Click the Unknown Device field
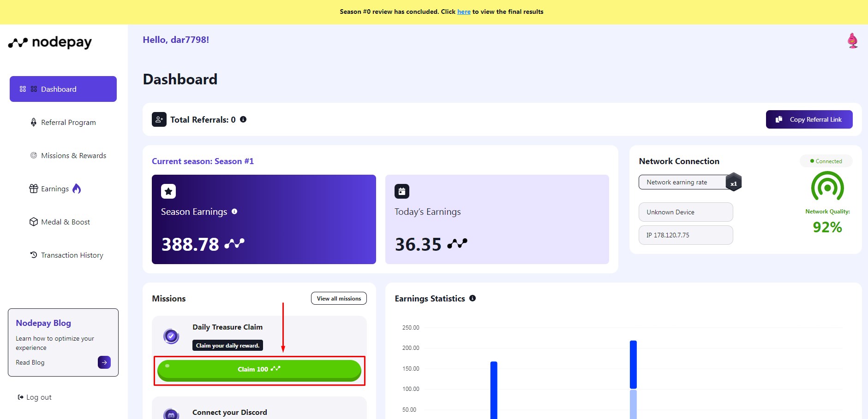The width and height of the screenshot is (868, 419). (x=686, y=212)
